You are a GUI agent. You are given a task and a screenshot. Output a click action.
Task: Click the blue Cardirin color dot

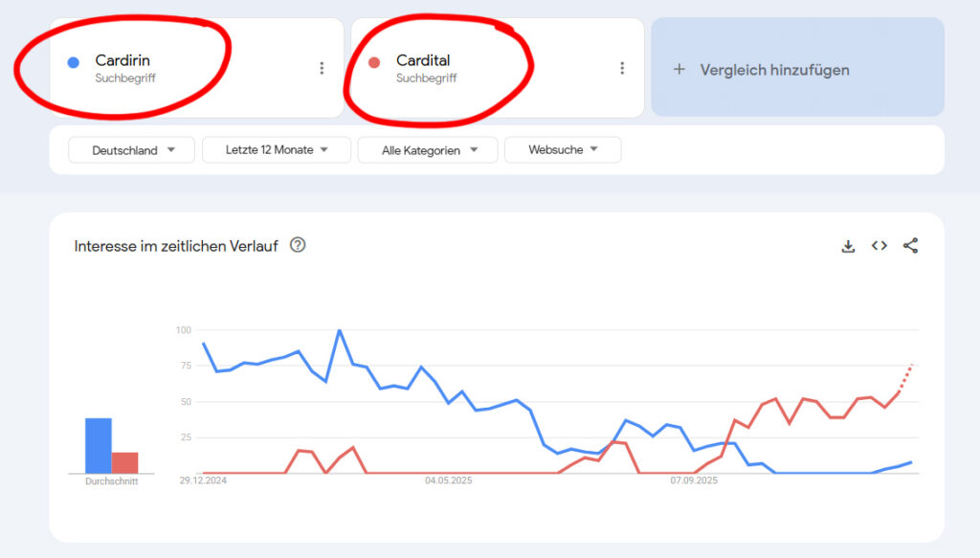pyautogui.click(x=73, y=62)
